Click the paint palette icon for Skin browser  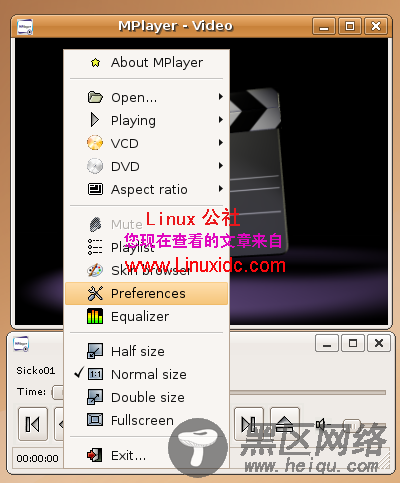(95, 270)
